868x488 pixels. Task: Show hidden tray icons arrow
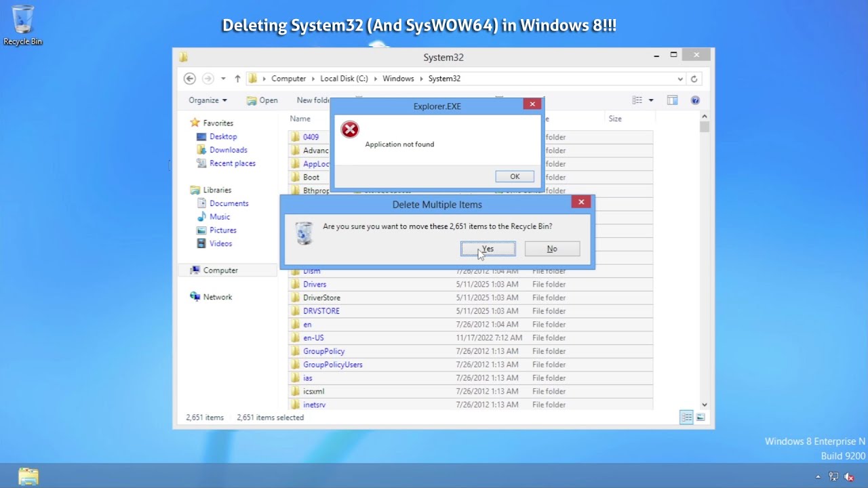point(818,476)
